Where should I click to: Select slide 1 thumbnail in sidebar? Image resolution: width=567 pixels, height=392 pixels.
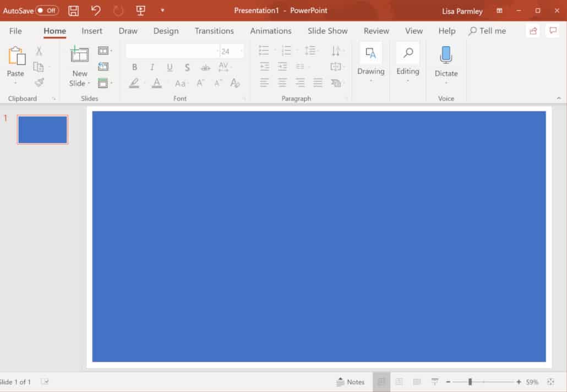click(42, 129)
